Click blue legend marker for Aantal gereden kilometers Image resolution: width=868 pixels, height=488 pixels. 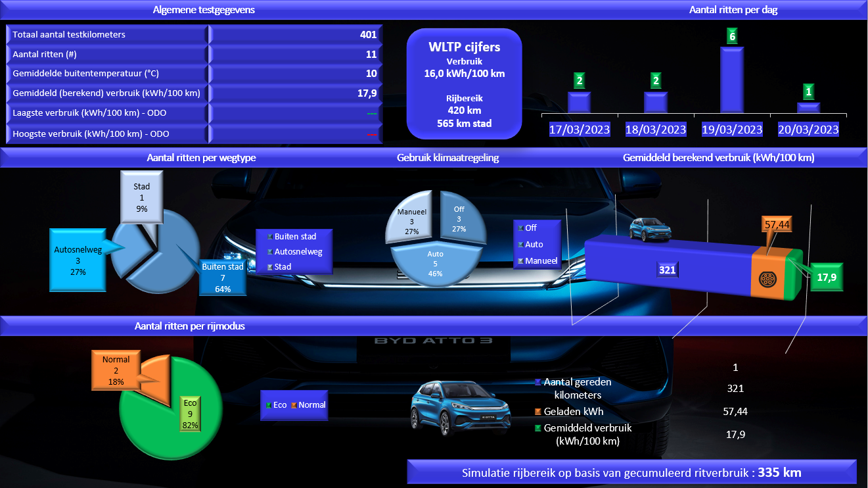[538, 382]
